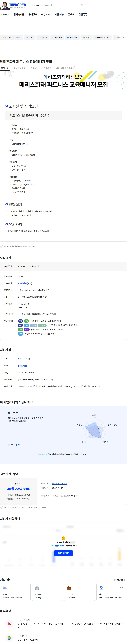Open the 지역 전체 region selector

pyautogui.click(x=37, y=5)
